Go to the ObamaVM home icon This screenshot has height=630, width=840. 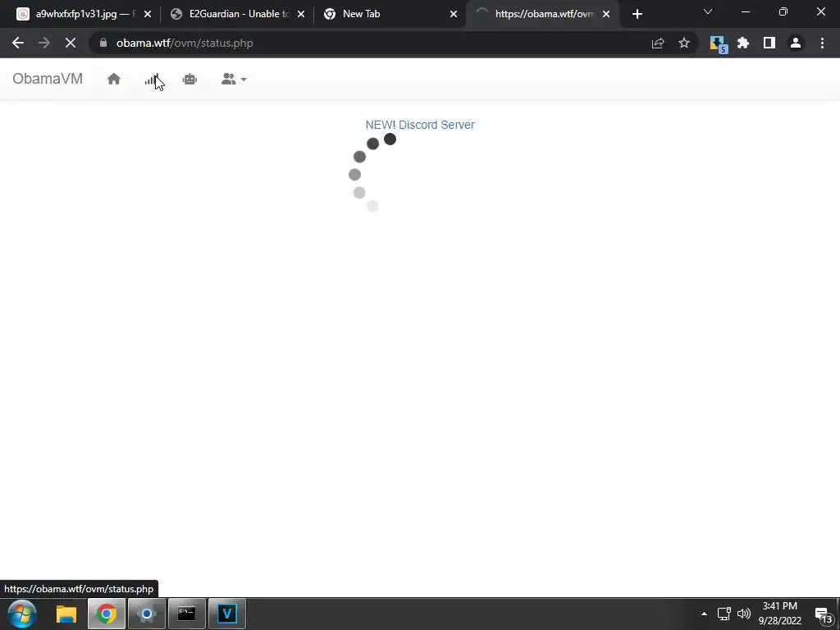pyautogui.click(x=113, y=80)
